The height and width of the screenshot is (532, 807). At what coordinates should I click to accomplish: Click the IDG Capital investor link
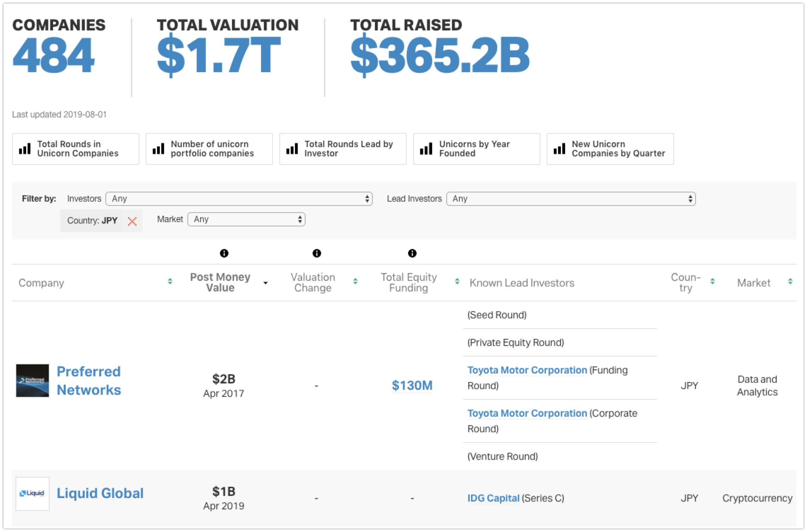(493, 498)
